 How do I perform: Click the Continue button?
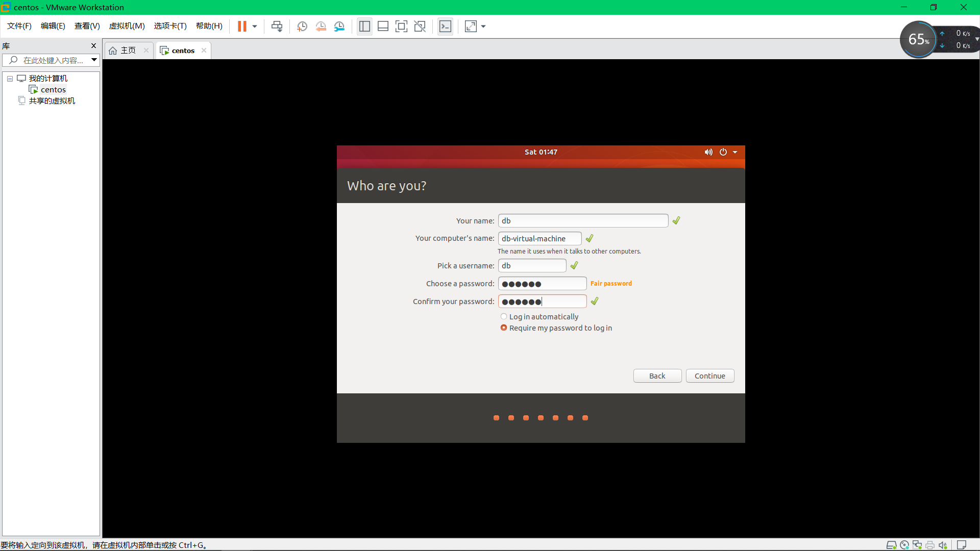click(x=709, y=376)
